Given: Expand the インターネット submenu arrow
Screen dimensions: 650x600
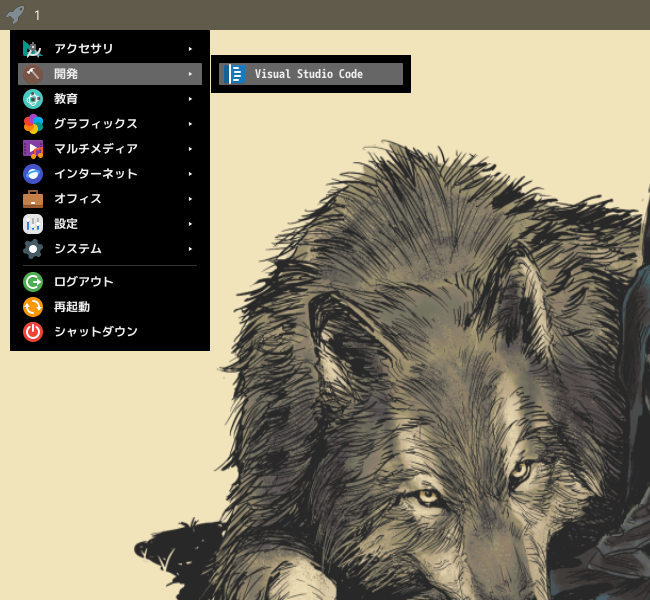Looking at the screenshot, I should (x=190, y=174).
